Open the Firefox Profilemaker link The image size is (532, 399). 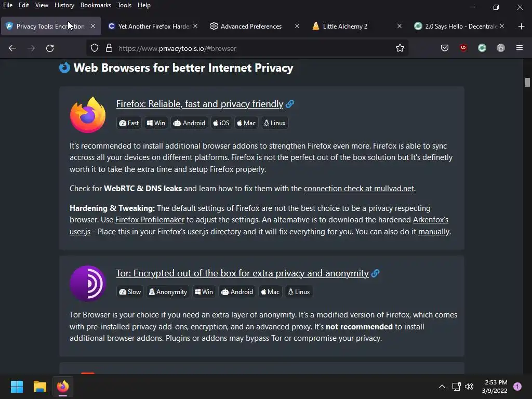(150, 220)
